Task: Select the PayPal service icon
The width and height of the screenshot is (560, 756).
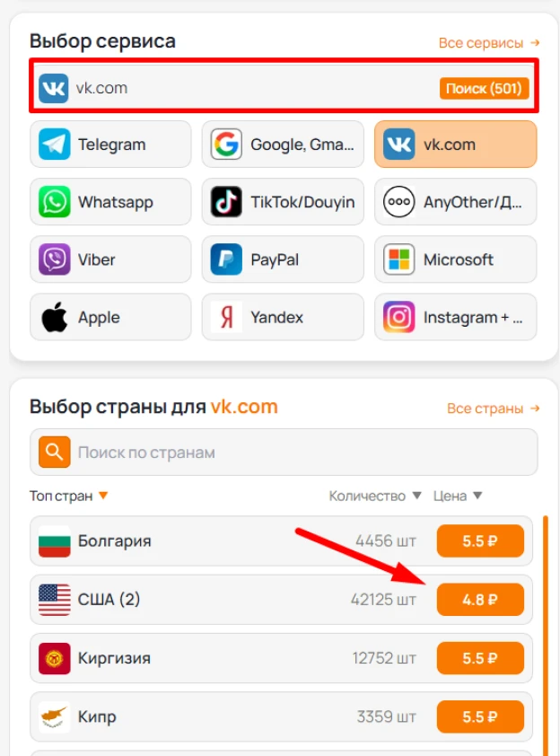Action: point(226,259)
